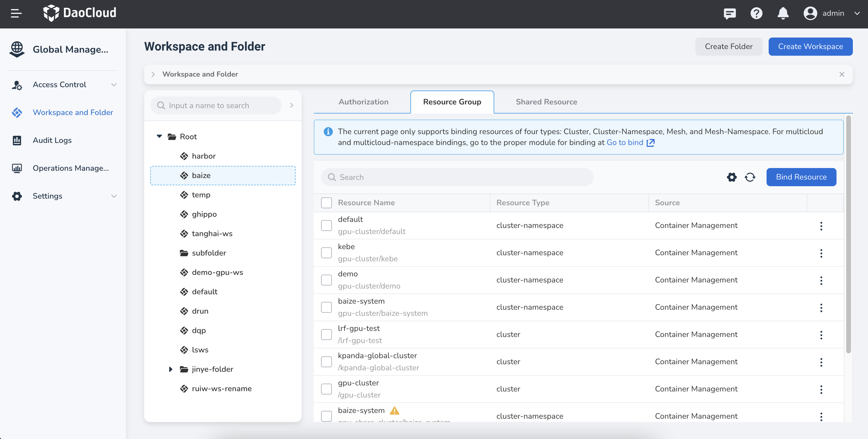
Task: Collapse the Root folder tree
Action: pyautogui.click(x=159, y=137)
